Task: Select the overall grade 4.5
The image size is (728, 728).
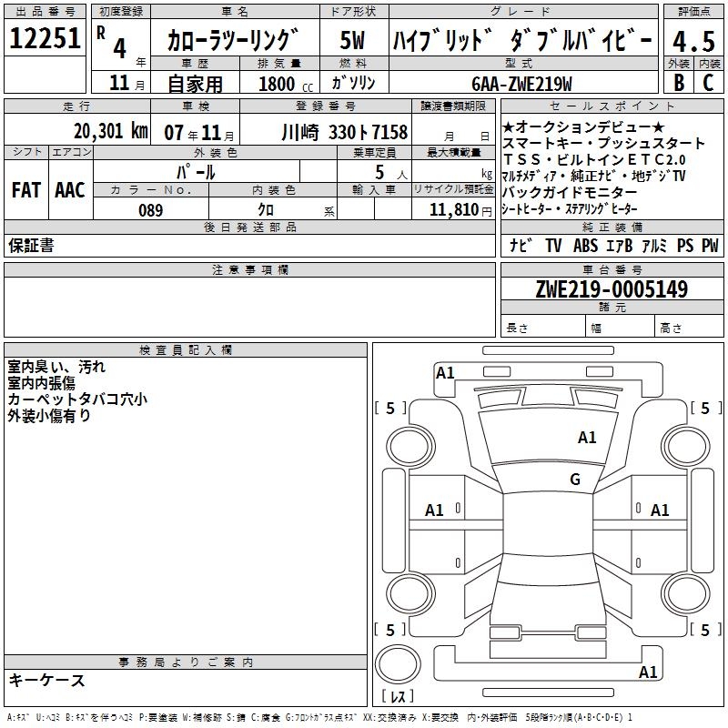Action: 693,41
